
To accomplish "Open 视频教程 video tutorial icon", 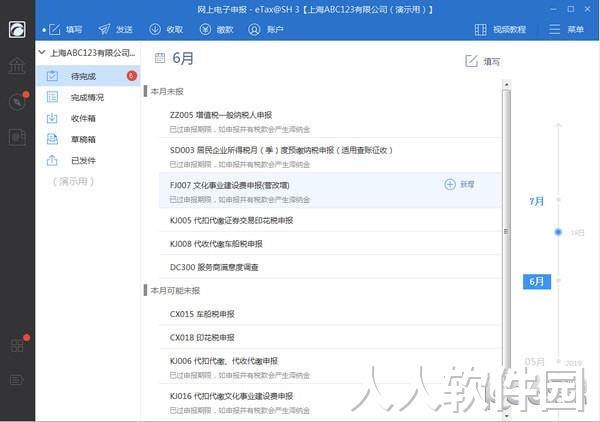I will pos(481,29).
